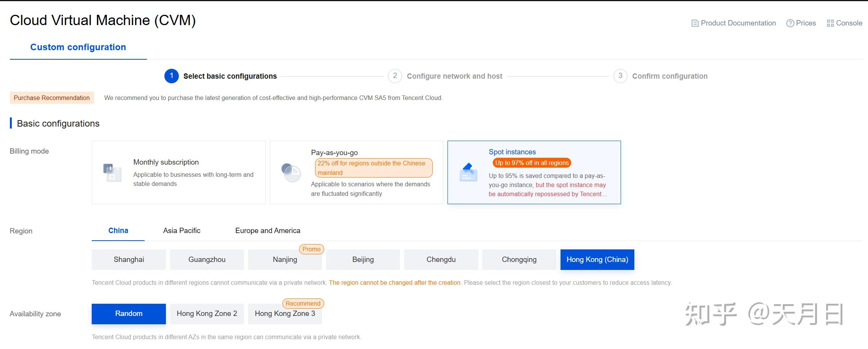
Task: Click the Monthly subscription calendar icon
Action: click(x=112, y=173)
